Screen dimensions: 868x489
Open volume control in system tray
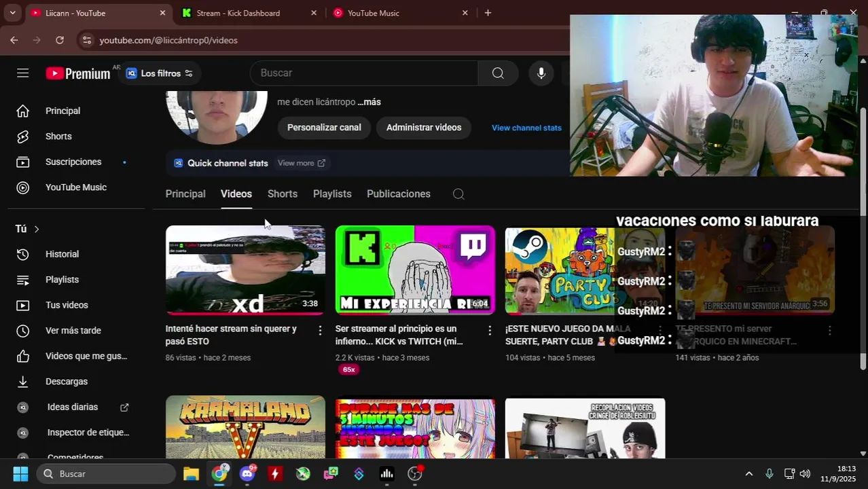click(x=805, y=473)
